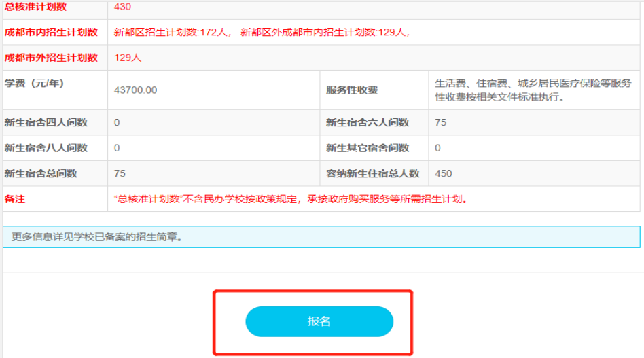Click the 新生宿舍八人间数 label
This screenshot has width=644, height=358.
point(46,148)
